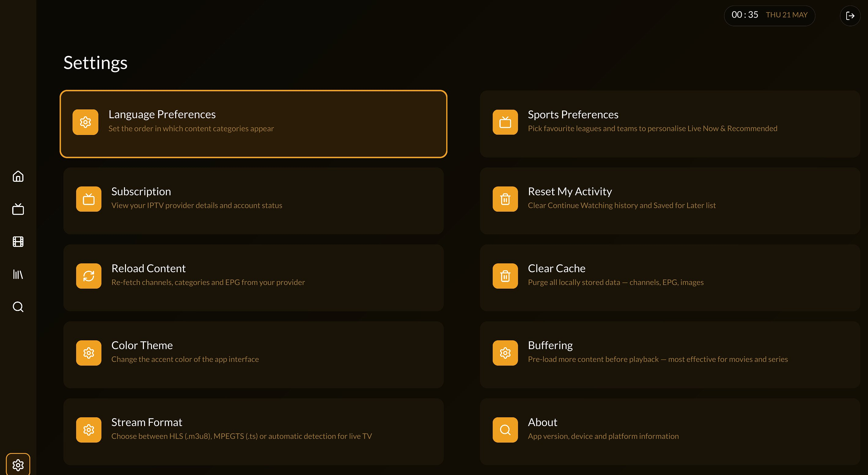Viewport: 868px width, 475px height.
Task: Click "Re-fetch channels, categories and EPG" description
Action: [x=208, y=282]
